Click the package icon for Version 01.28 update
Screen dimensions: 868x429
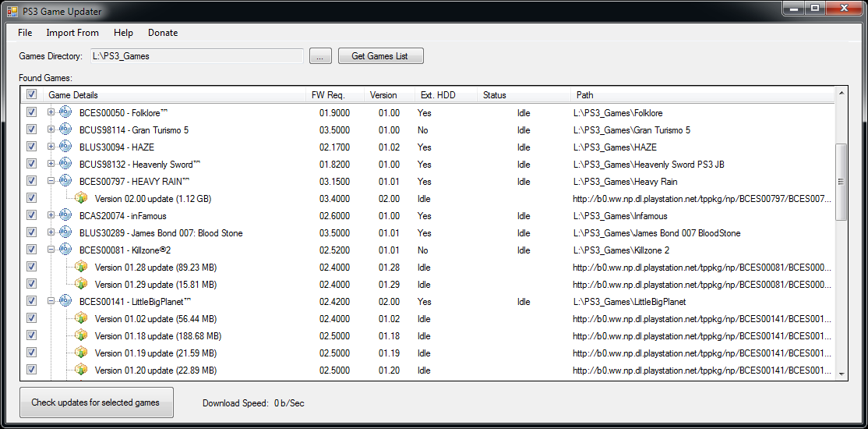click(81, 268)
